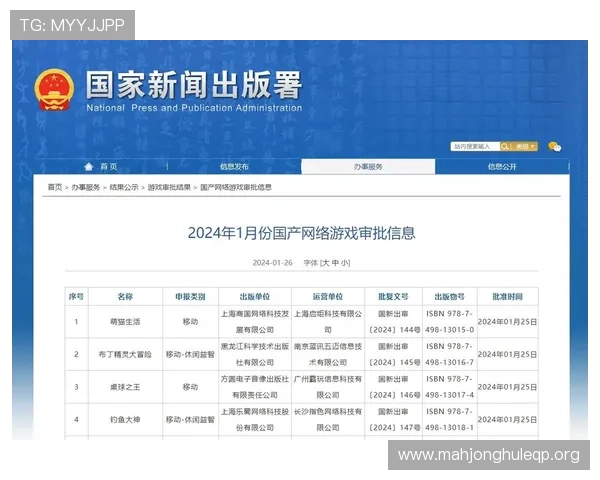
Task: Click approval date in 萌猫生活 row
Action: click(507, 322)
